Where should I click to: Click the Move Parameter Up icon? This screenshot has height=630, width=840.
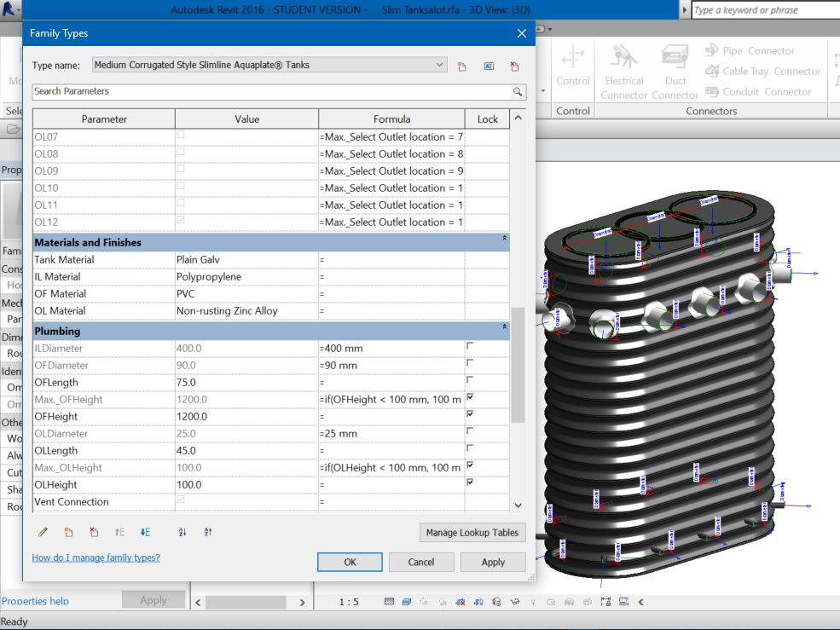point(119,532)
